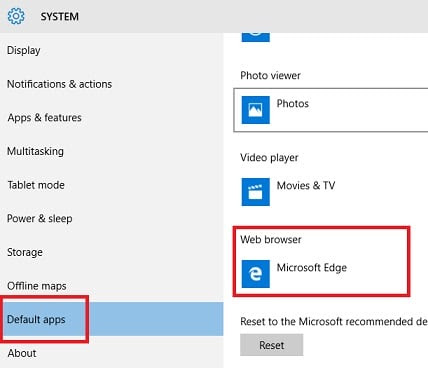This screenshot has height=368, width=428.
Task: Open Offline maps settings
Action: [112, 286]
